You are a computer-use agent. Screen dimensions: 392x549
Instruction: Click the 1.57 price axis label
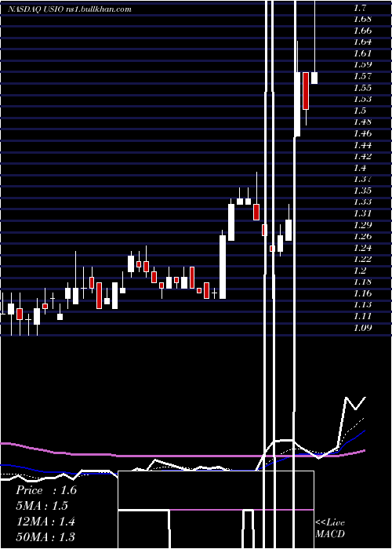pos(362,76)
